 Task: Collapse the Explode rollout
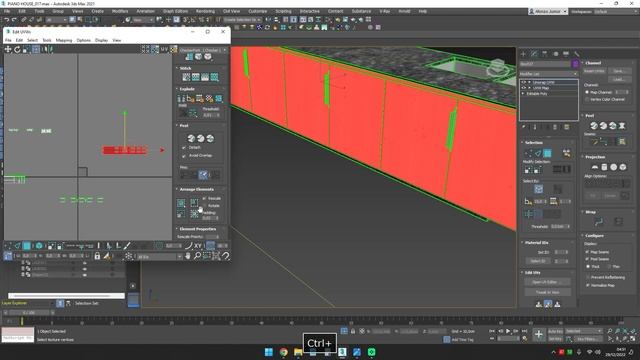click(187, 89)
